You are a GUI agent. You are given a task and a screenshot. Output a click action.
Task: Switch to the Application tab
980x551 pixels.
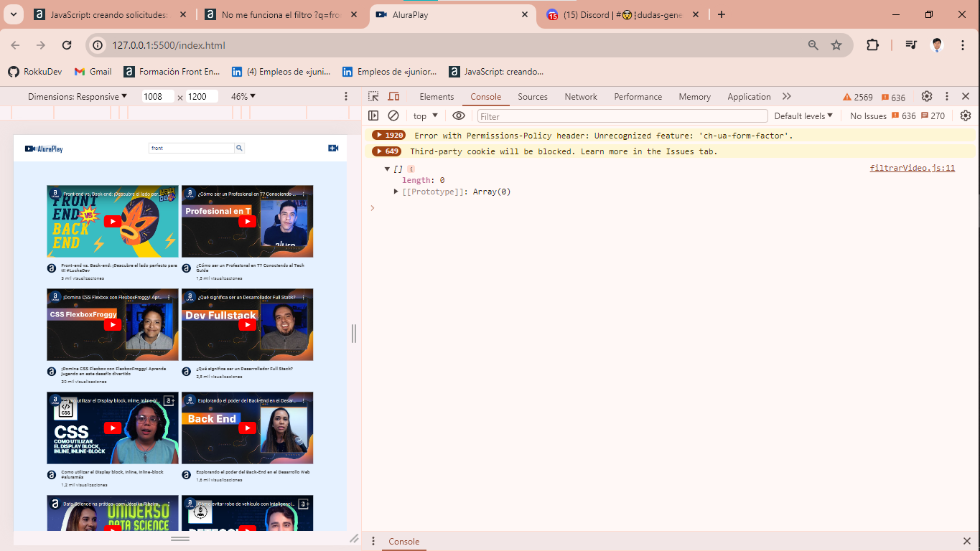click(x=749, y=97)
